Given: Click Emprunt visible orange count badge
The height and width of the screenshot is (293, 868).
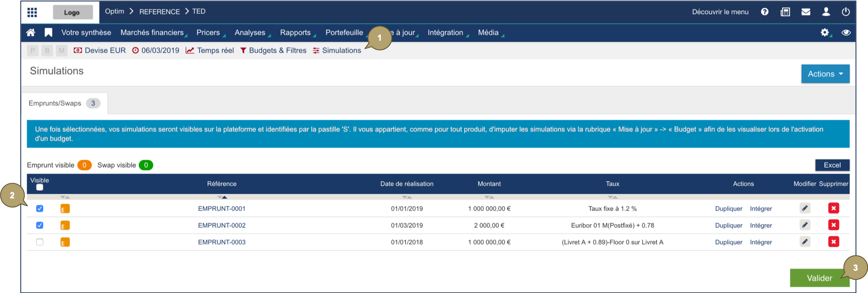Looking at the screenshot, I should coord(84,165).
